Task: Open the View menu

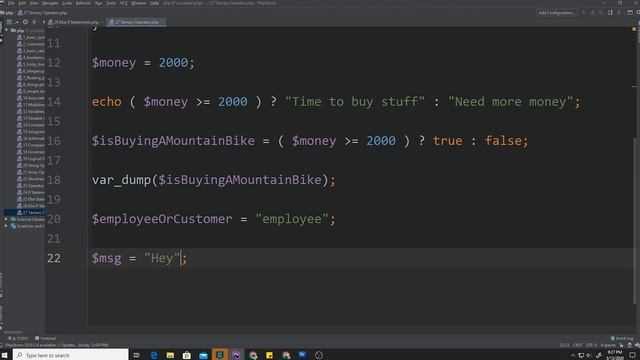Action: click(x=34, y=3)
